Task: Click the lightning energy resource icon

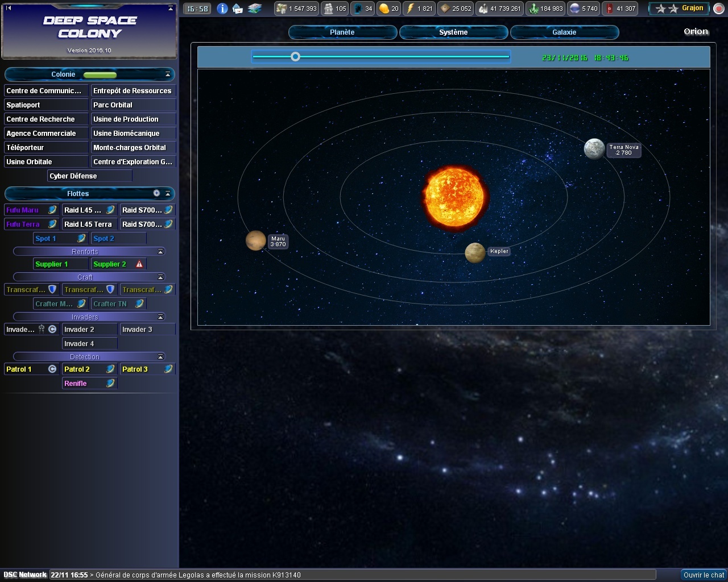Action: (x=410, y=9)
